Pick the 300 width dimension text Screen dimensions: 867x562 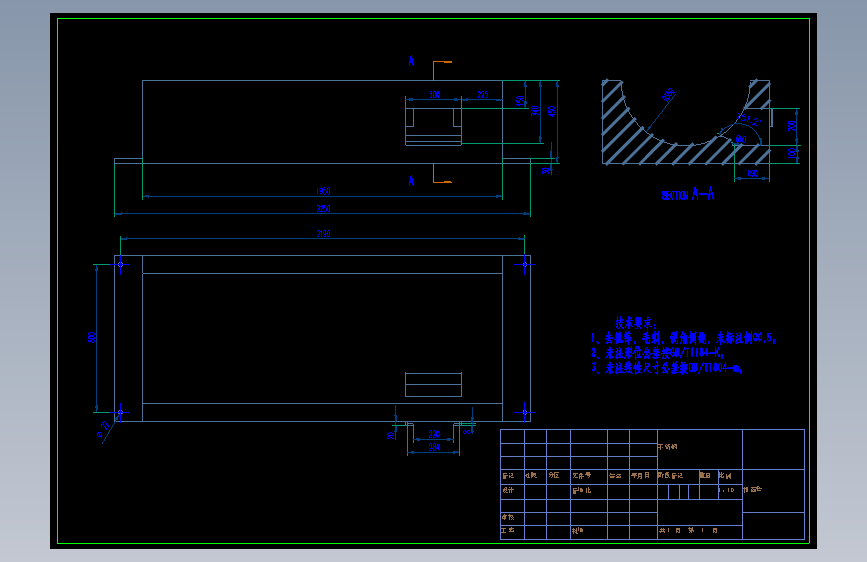[434, 95]
